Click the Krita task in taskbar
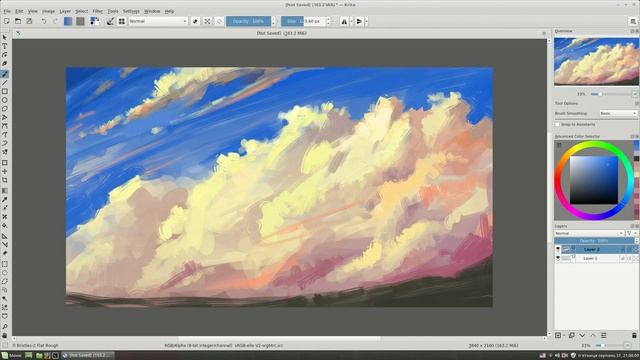Viewport: 640px width, 360px height. pyautogui.click(x=87, y=356)
